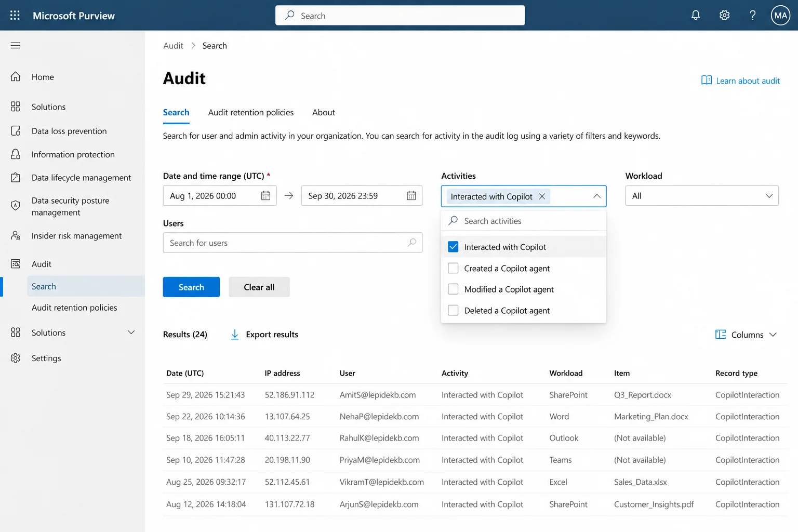Check Modified a Copilot agent

pyautogui.click(x=453, y=289)
